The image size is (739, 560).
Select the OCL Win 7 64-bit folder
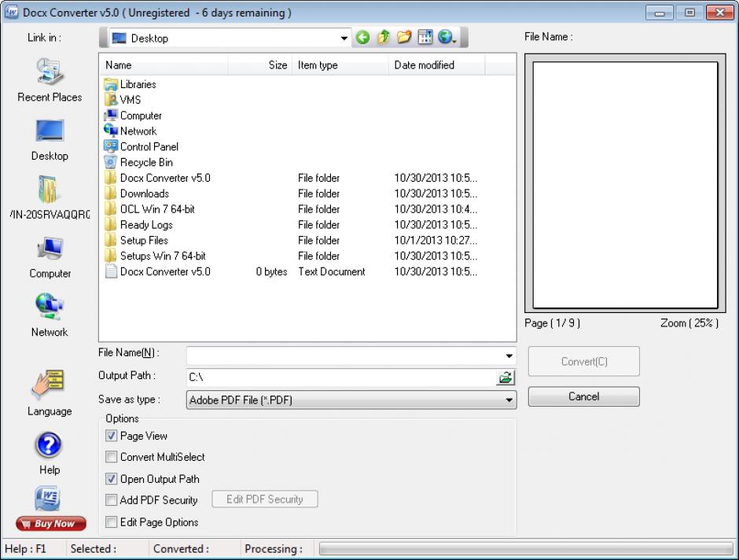pos(150,209)
